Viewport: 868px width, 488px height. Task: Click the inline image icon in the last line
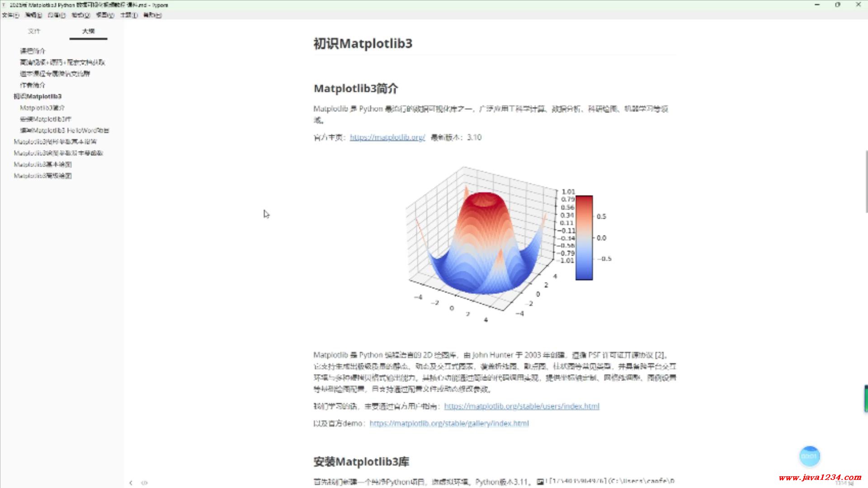pyautogui.click(x=540, y=482)
